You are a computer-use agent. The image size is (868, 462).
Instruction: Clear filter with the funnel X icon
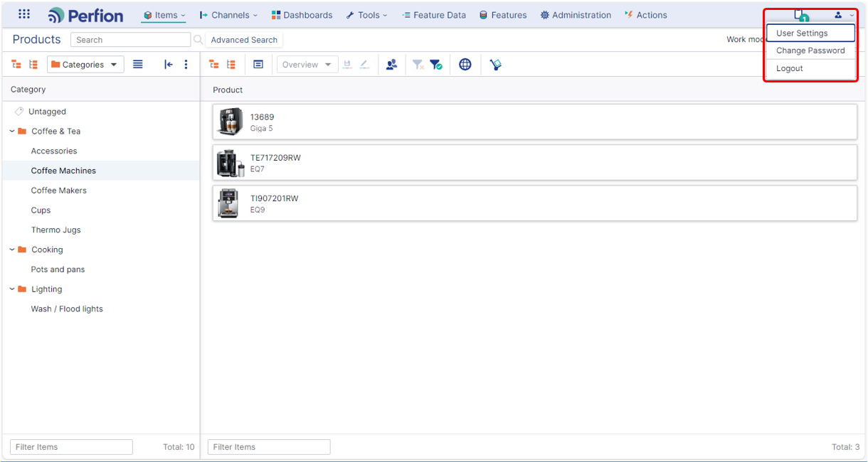(418, 65)
